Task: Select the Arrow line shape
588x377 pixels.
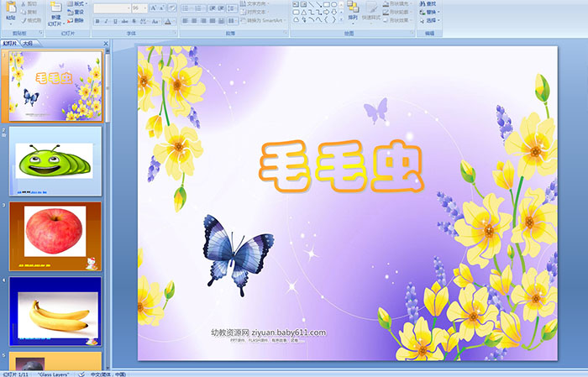Action: pos(318,5)
